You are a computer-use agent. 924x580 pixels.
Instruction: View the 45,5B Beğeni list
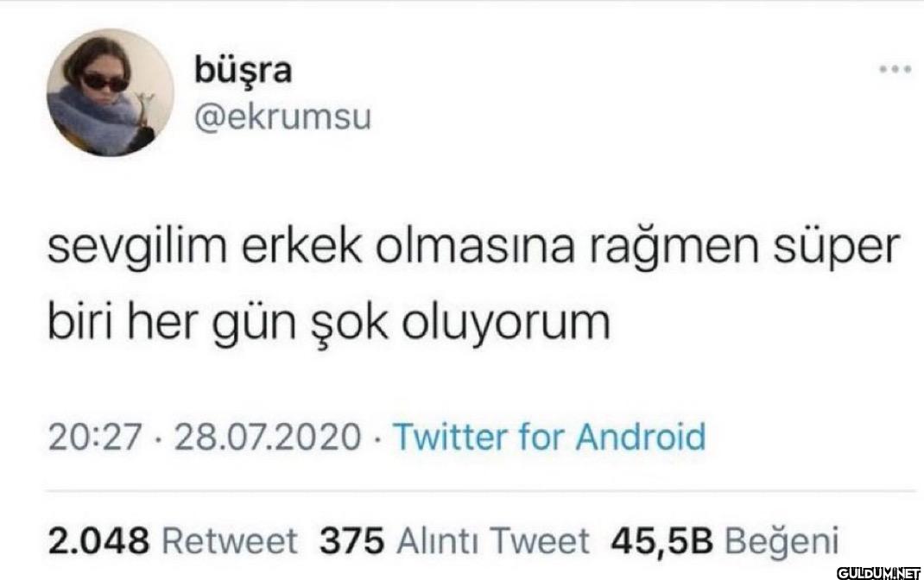click(725, 540)
